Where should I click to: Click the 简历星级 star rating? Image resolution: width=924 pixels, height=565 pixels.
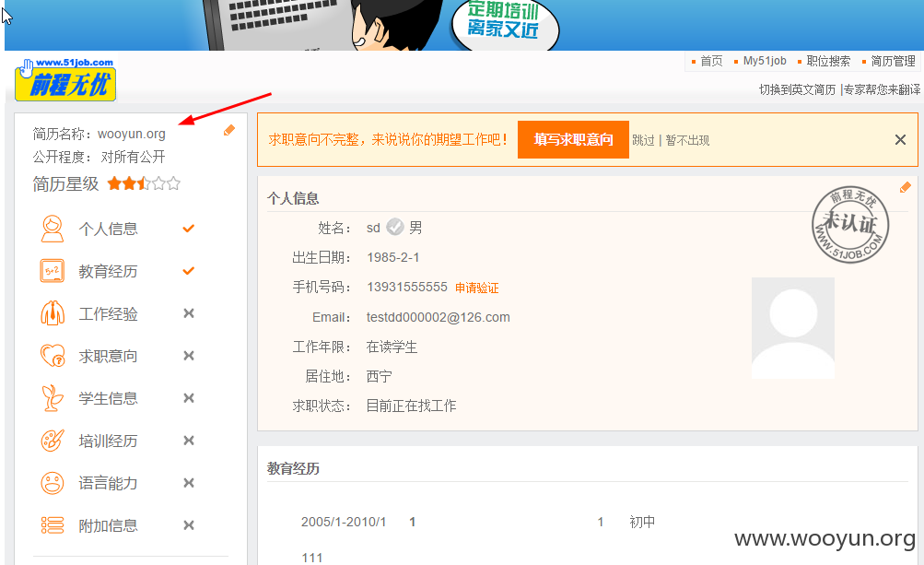click(144, 183)
